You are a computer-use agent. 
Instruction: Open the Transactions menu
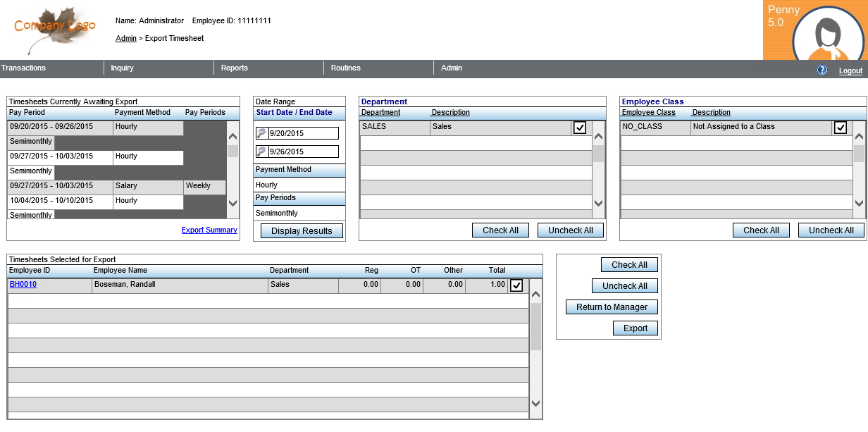(24, 68)
